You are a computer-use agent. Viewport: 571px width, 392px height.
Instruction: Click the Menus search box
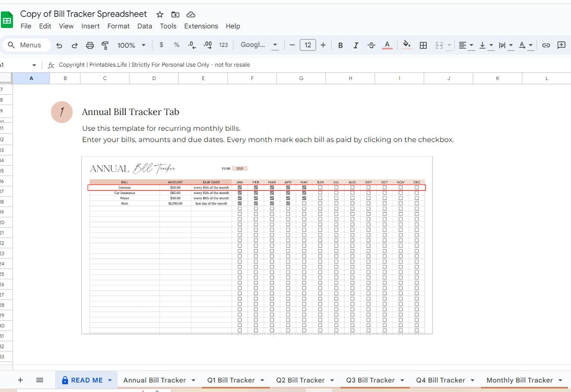point(28,45)
